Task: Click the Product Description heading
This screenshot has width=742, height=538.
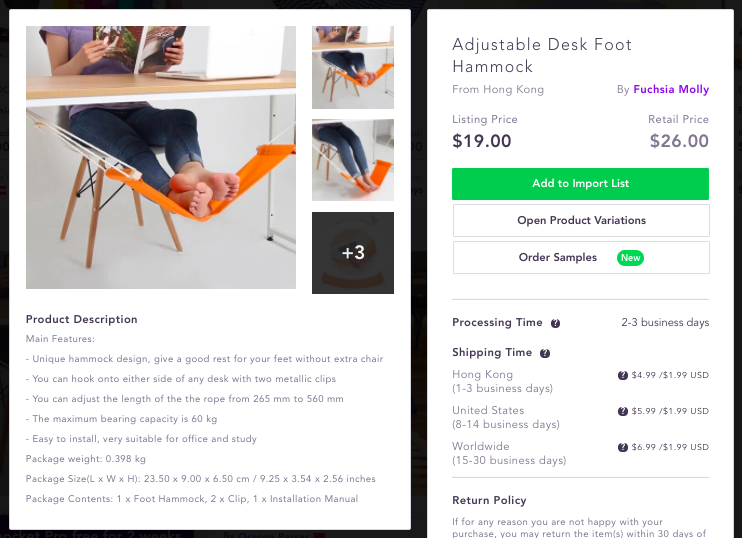Action: pyautogui.click(x=82, y=320)
